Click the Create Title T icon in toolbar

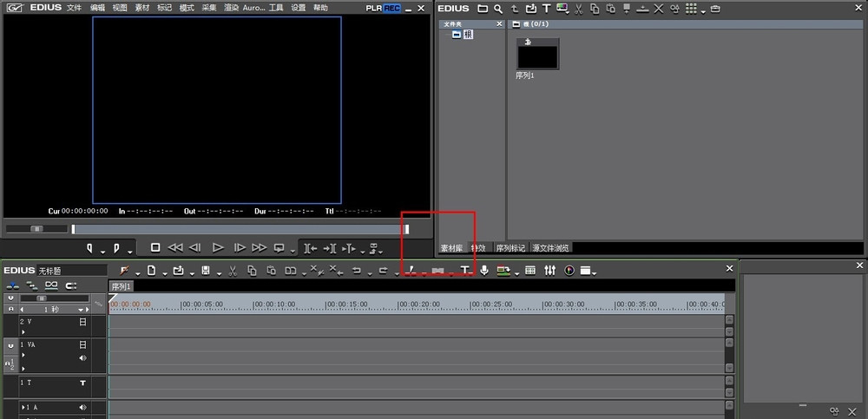(465, 271)
